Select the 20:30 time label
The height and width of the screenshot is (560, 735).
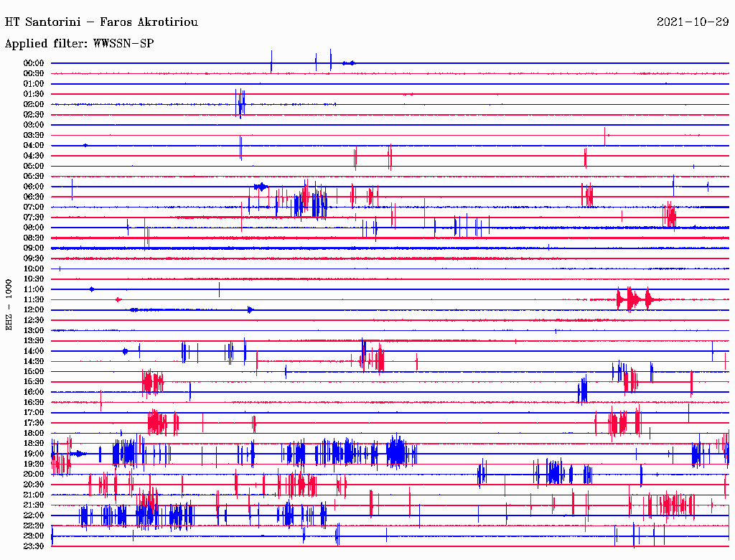pos(34,485)
